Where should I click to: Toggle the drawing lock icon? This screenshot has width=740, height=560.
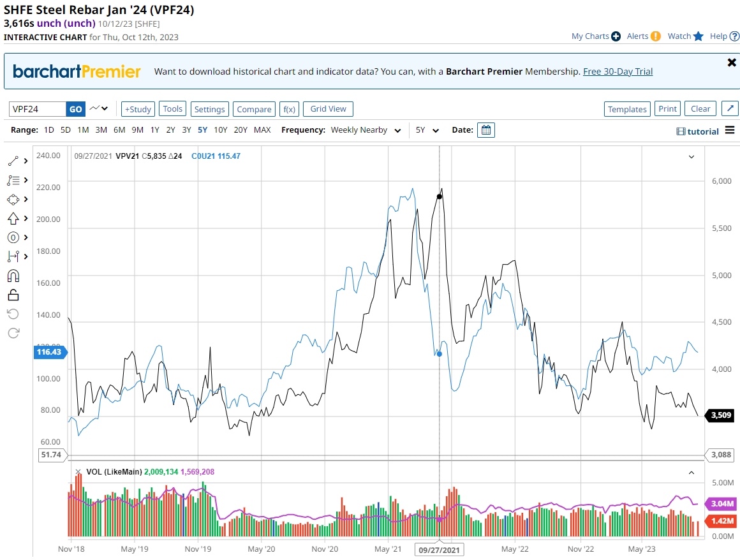13,295
